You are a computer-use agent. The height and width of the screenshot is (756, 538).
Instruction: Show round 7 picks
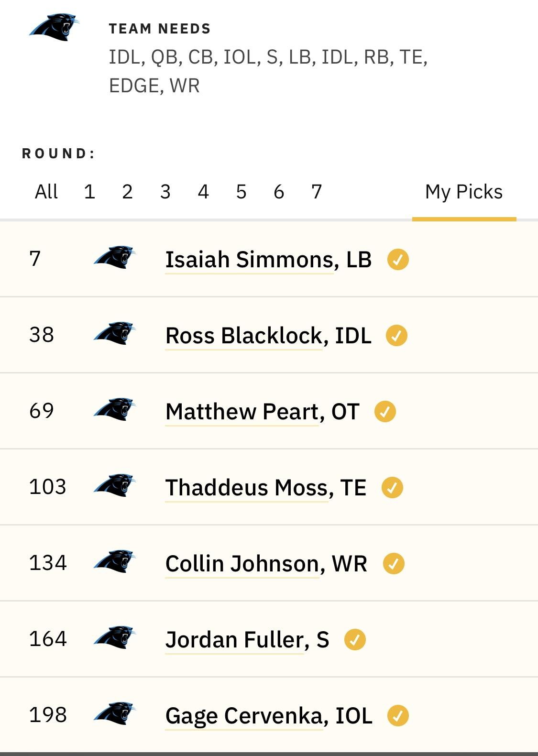[x=317, y=192]
